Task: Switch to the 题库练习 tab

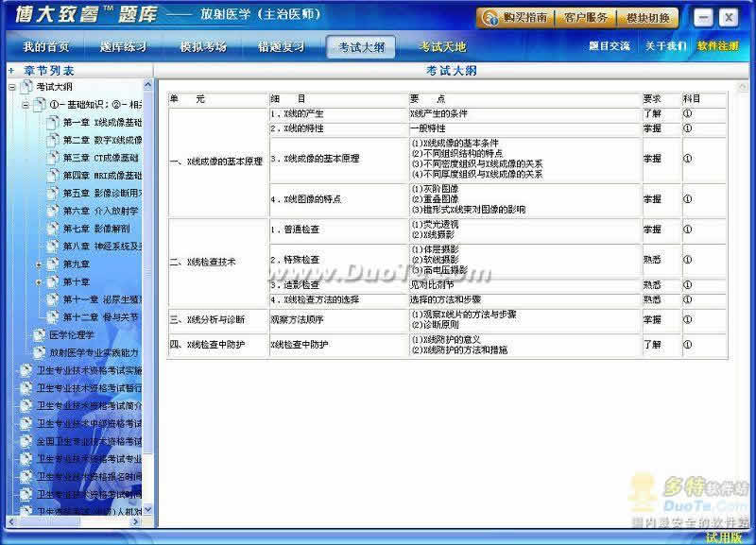Action: 124,46
